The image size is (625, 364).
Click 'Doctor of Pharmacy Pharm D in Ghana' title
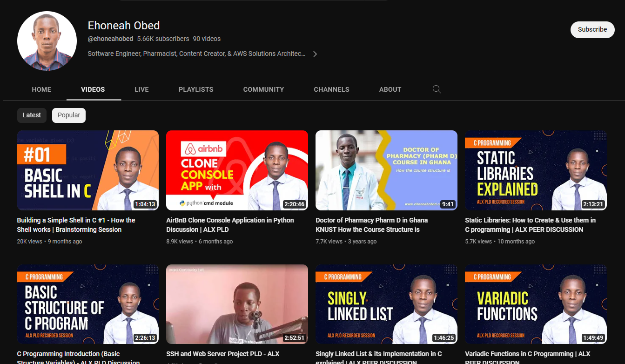(x=371, y=225)
